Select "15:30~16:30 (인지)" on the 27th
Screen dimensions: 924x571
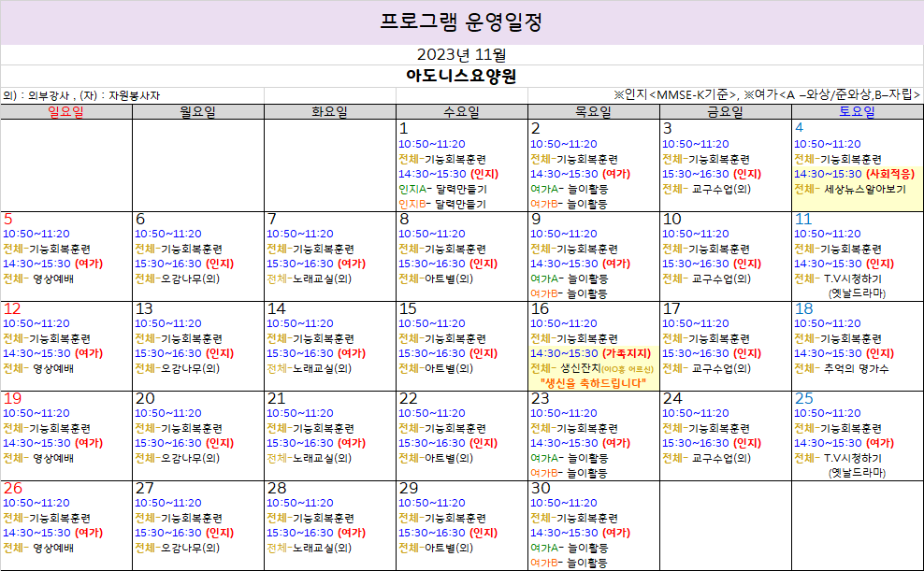[x=184, y=534]
